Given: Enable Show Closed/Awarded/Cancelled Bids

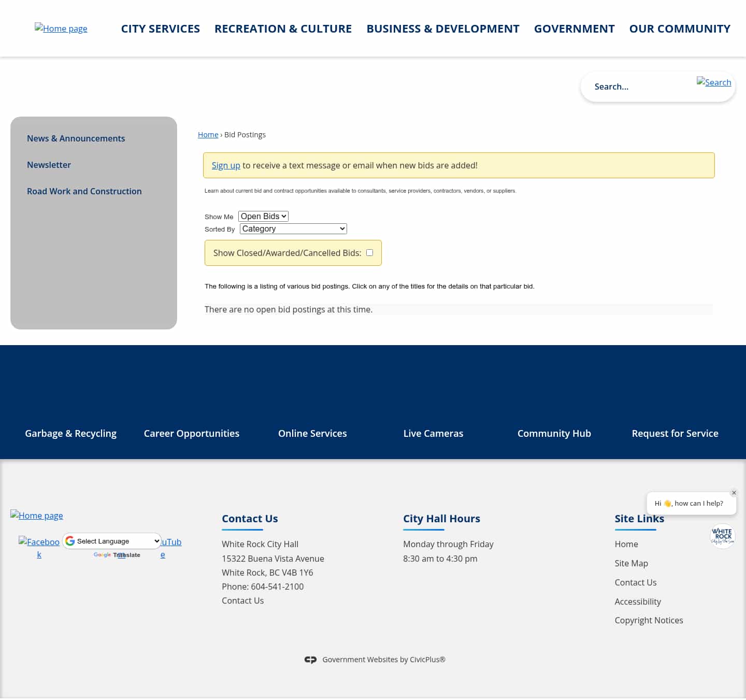Looking at the screenshot, I should point(369,252).
